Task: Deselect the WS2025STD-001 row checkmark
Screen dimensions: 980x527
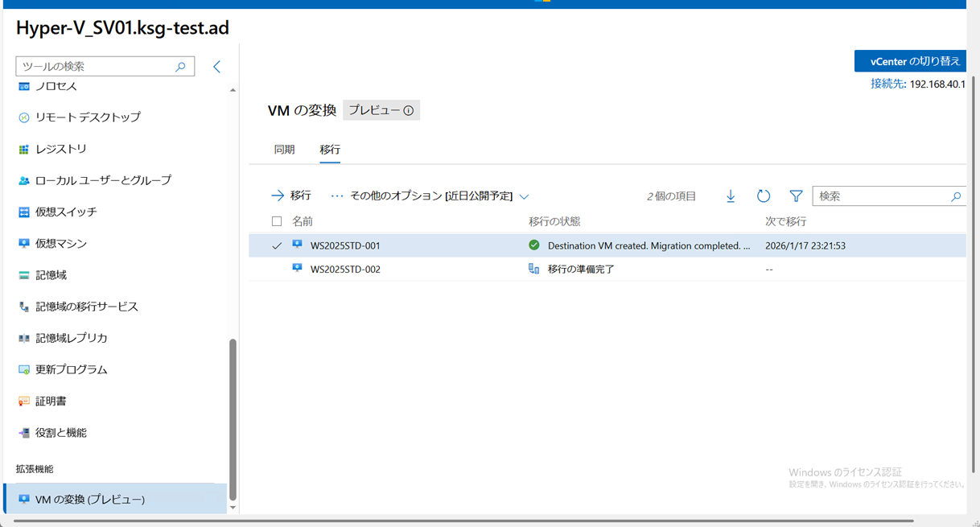Action: 277,245
